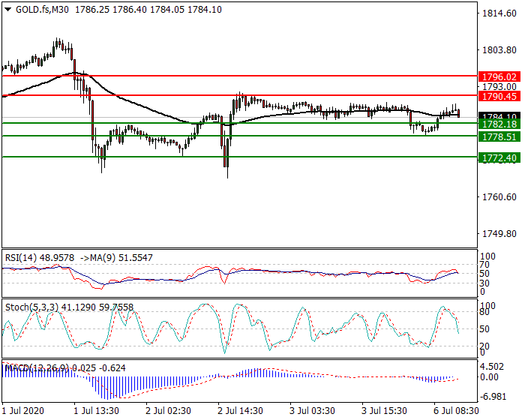The height and width of the screenshot is (420, 525).
Task: Select the 1 Jul 13:30 time label
Action: [x=96, y=410]
